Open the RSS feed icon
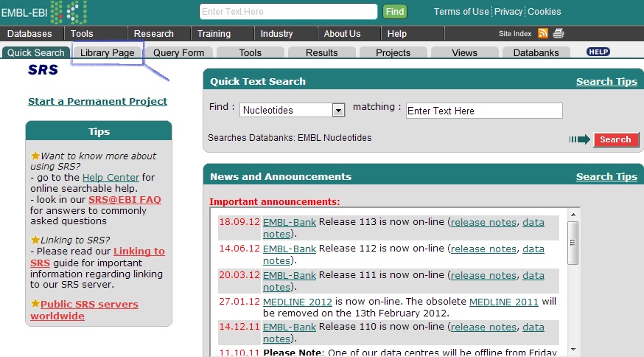The width and height of the screenshot is (644, 357). click(543, 33)
